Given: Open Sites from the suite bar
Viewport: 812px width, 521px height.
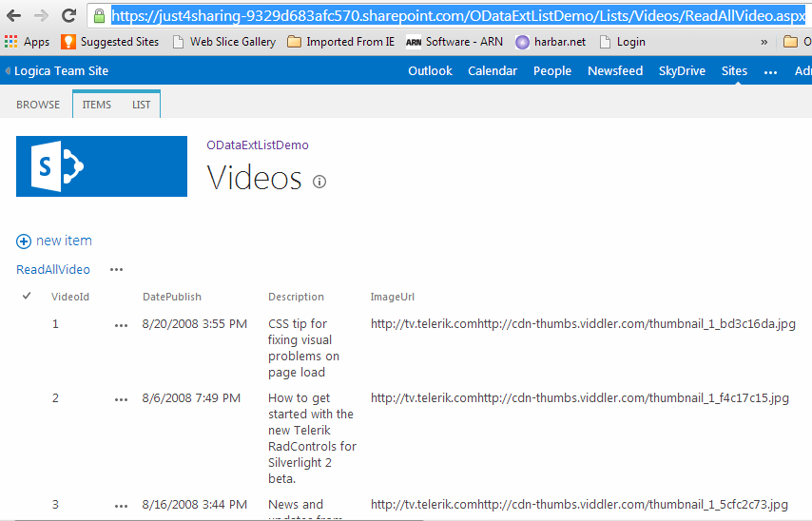Looking at the screenshot, I should [x=734, y=71].
